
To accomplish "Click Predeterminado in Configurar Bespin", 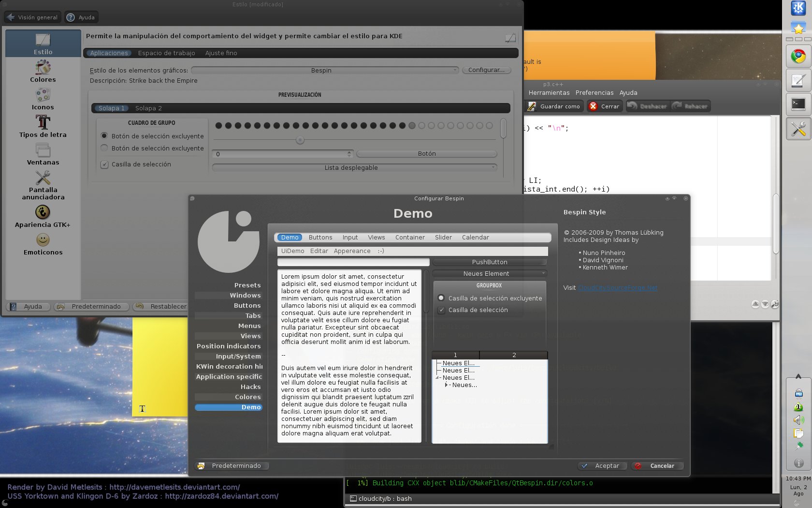I will point(232,466).
